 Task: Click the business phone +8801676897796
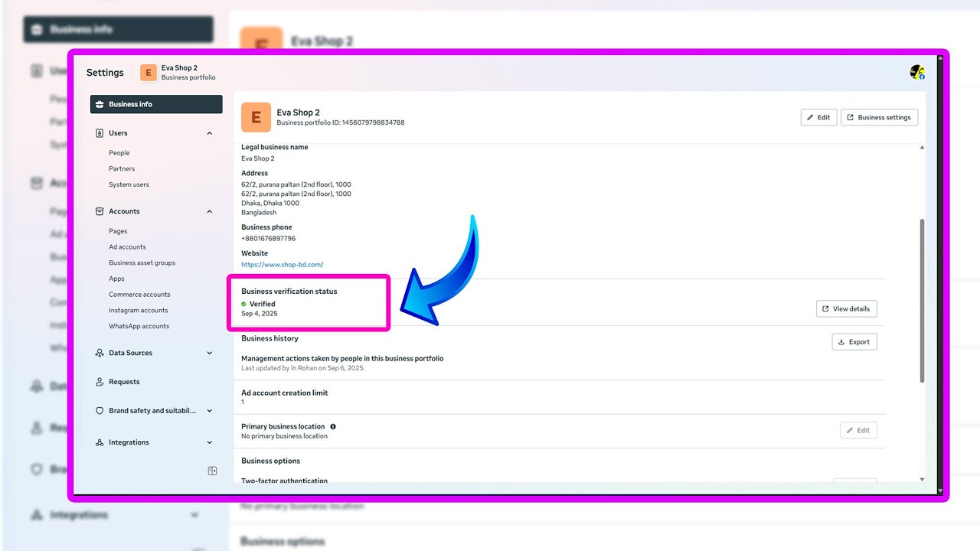(x=268, y=239)
